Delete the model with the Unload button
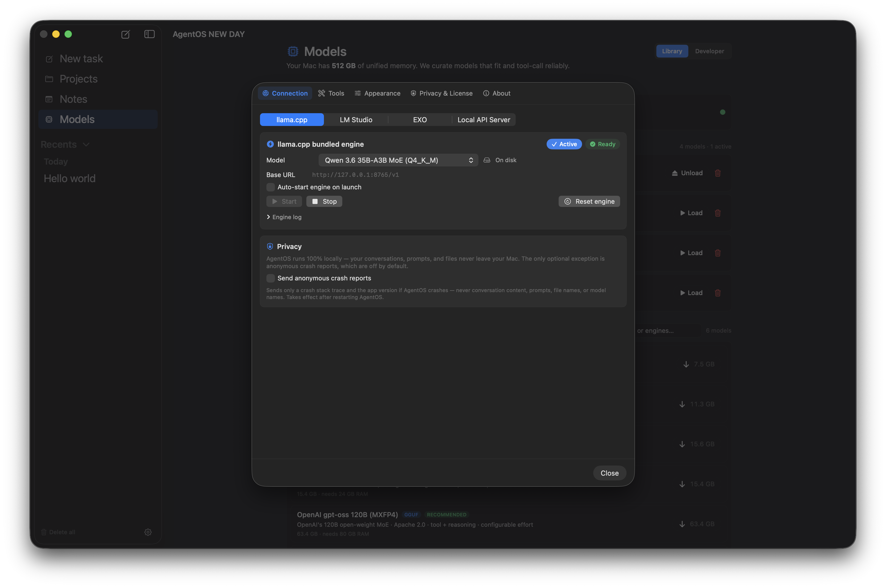 pyautogui.click(x=717, y=173)
